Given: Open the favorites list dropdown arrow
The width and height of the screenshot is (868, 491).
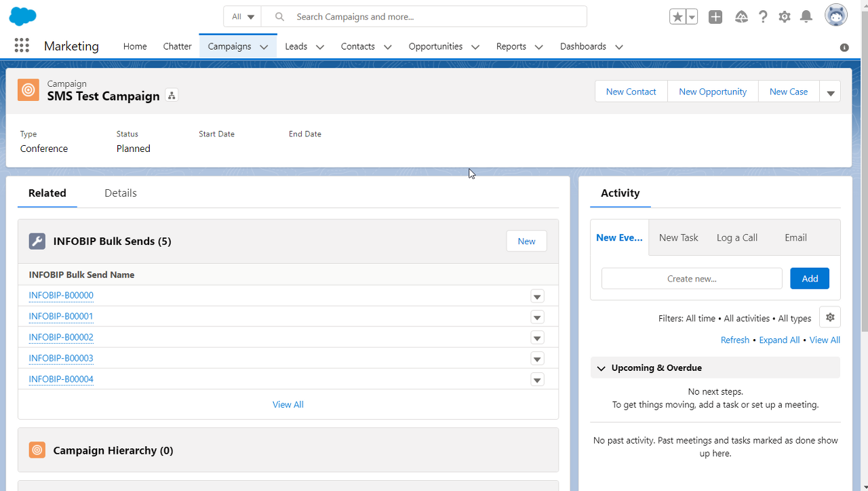Looking at the screenshot, I should click(x=692, y=17).
